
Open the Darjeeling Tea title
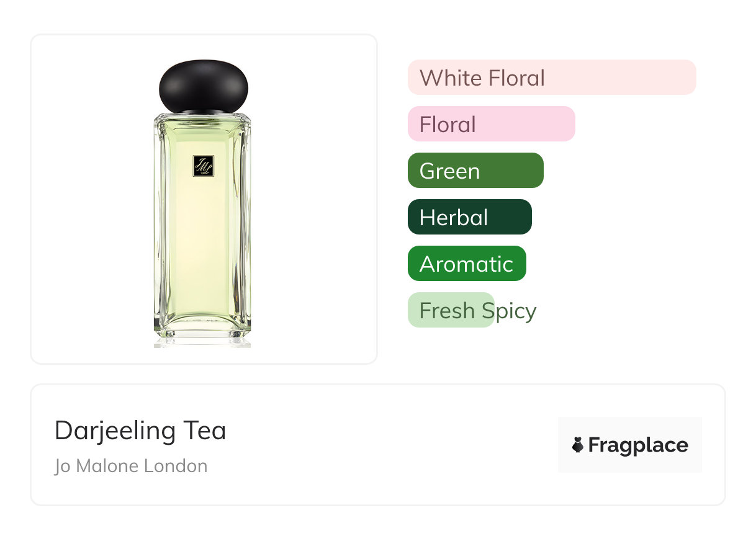140,431
